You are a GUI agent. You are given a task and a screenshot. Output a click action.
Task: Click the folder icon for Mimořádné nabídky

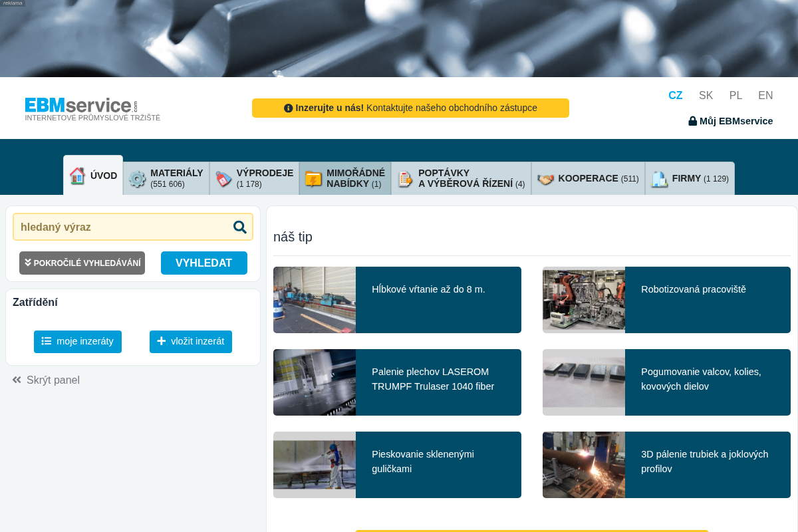click(313, 179)
